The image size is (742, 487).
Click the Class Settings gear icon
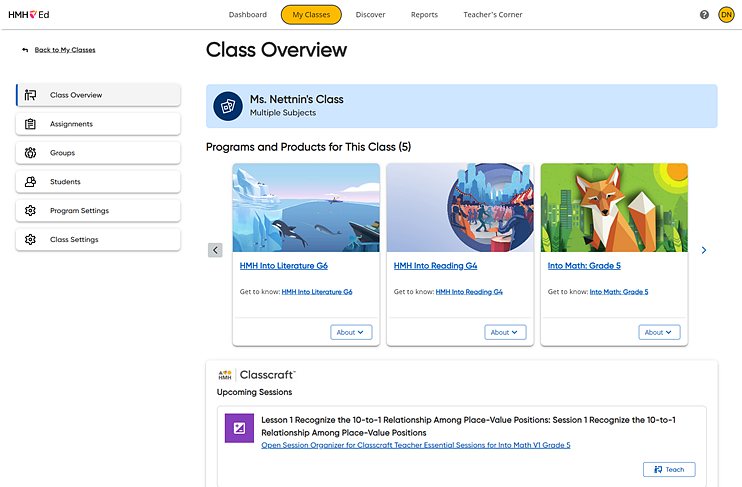click(30, 239)
